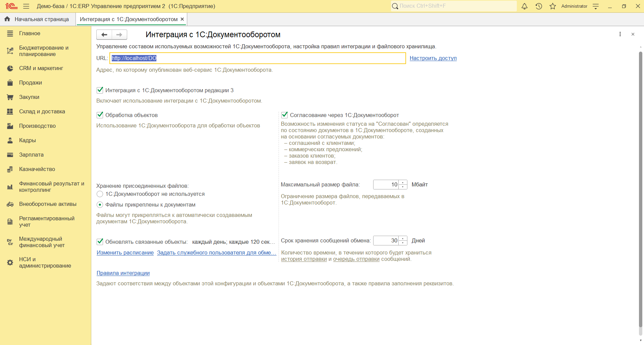Click the Казначейство coins icon
Image resolution: width=644 pixels, height=345 pixels.
click(10, 169)
